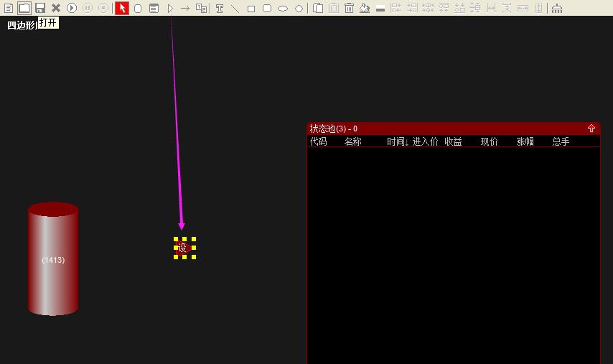The image size is (613, 364).
Task: Click the make same height icon
Action: 539,8
